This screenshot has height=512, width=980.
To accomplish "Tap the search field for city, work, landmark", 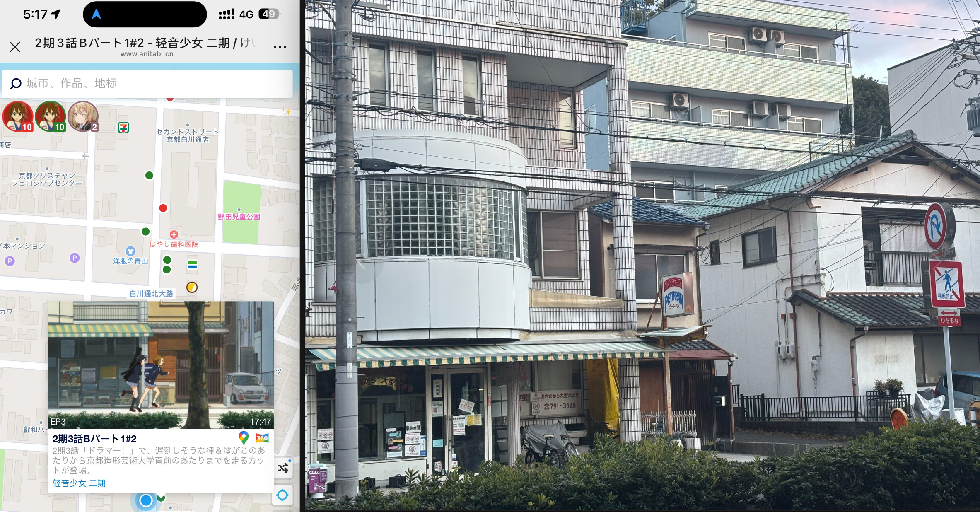I will (x=147, y=84).
